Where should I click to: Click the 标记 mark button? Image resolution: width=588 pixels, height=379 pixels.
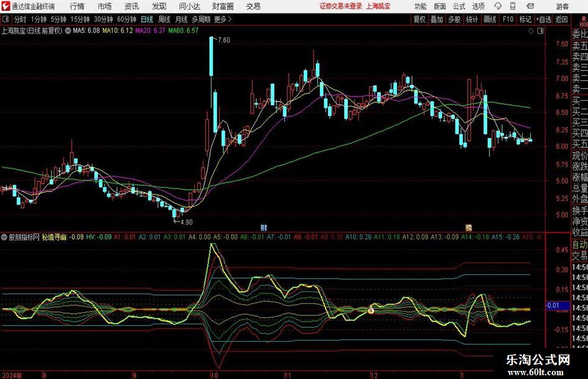525,19
